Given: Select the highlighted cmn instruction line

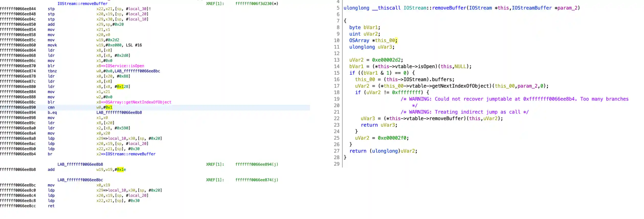Looking at the screenshot, I should [x=51, y=107].
